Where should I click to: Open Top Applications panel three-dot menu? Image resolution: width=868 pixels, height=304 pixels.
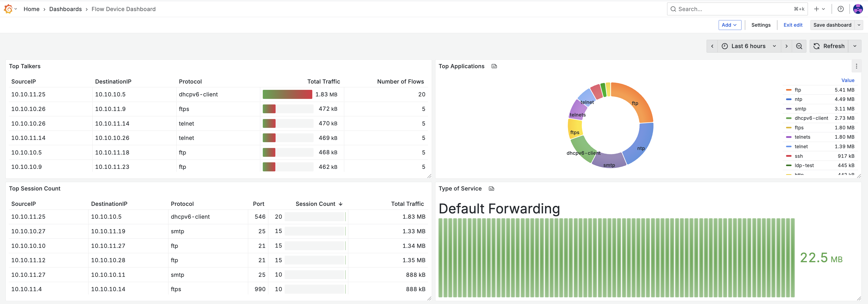click(856, 66)
